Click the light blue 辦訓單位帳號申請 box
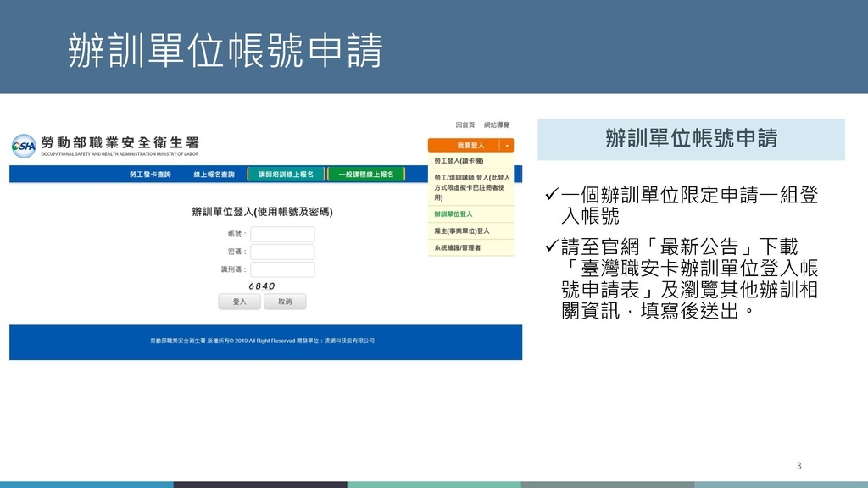Viewport: 868px width, 488px height. 691,140
